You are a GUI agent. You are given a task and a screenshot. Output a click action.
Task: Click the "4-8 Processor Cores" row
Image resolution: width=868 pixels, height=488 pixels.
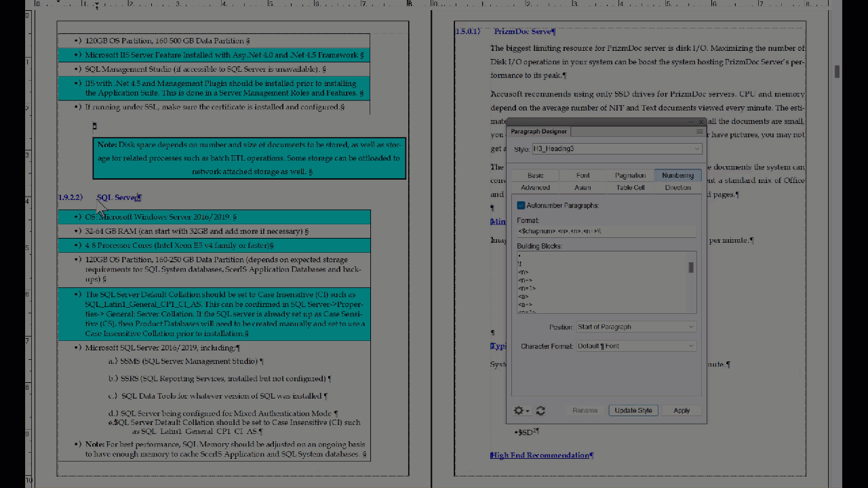point(214,245)
